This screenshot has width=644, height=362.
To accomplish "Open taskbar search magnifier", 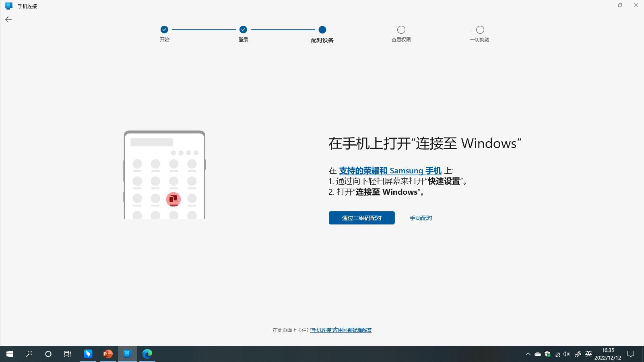I will point(29,354).
